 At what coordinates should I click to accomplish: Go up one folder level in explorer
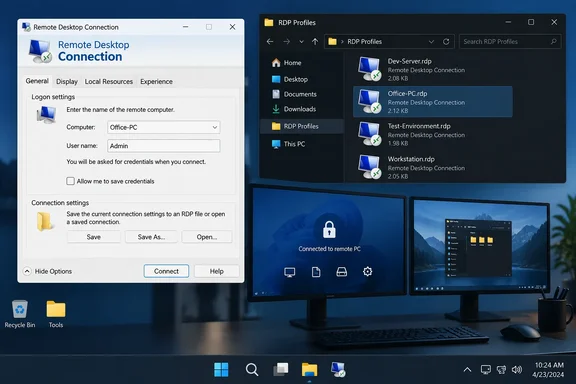pyautogui.click(x=315, y=42)
